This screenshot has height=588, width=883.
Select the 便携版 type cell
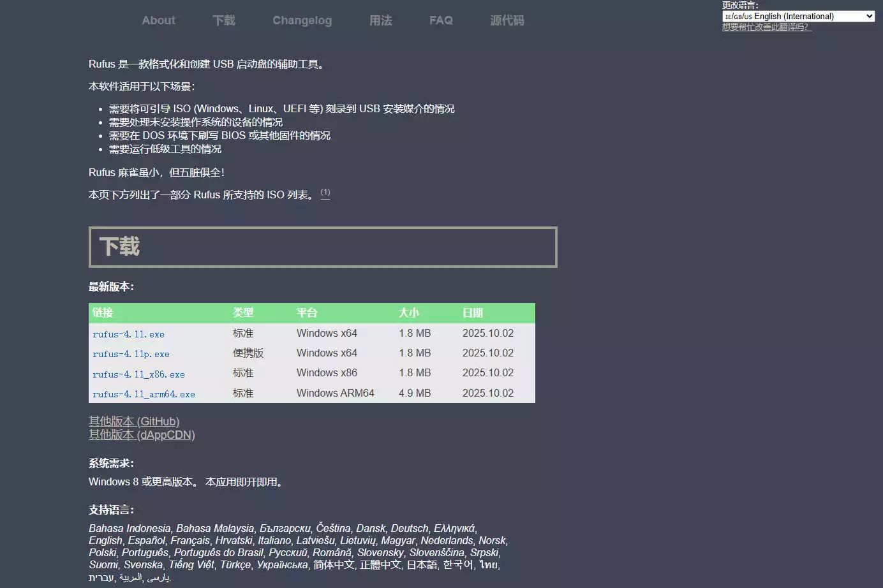pos(248,353)
